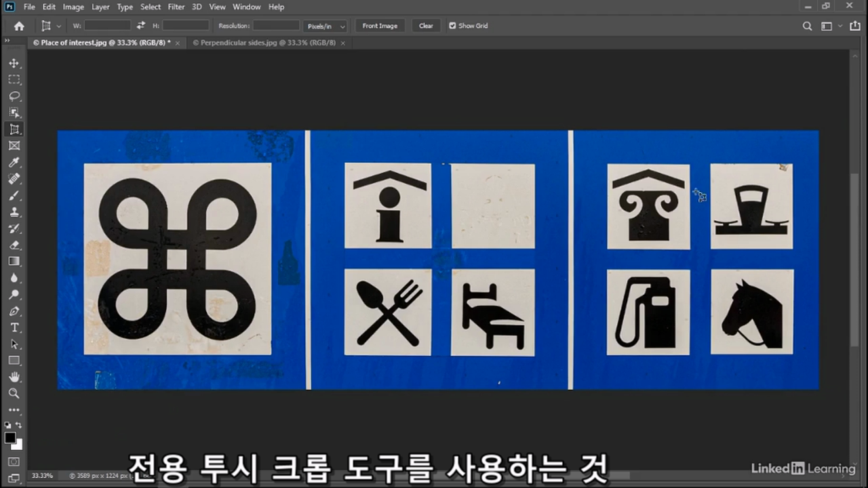Swap width and height values
Viewport: 868px width, 488px height.
[141, 26]
